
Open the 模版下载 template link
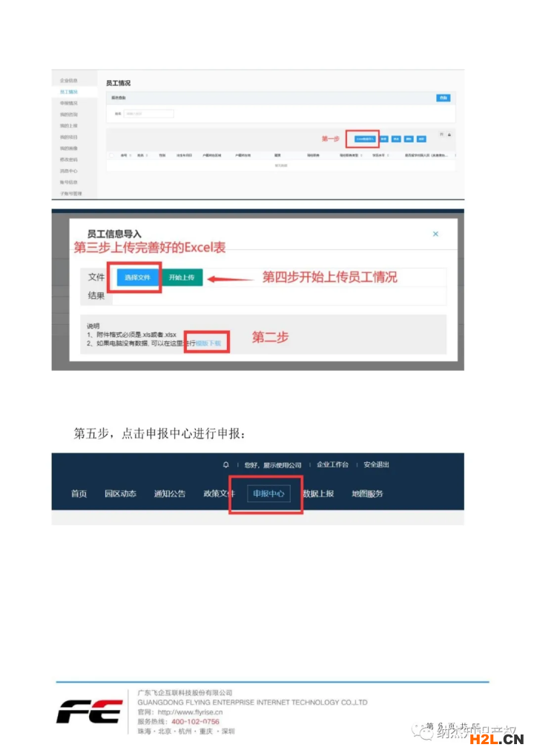pyautogui.click(x=208, y=344)
